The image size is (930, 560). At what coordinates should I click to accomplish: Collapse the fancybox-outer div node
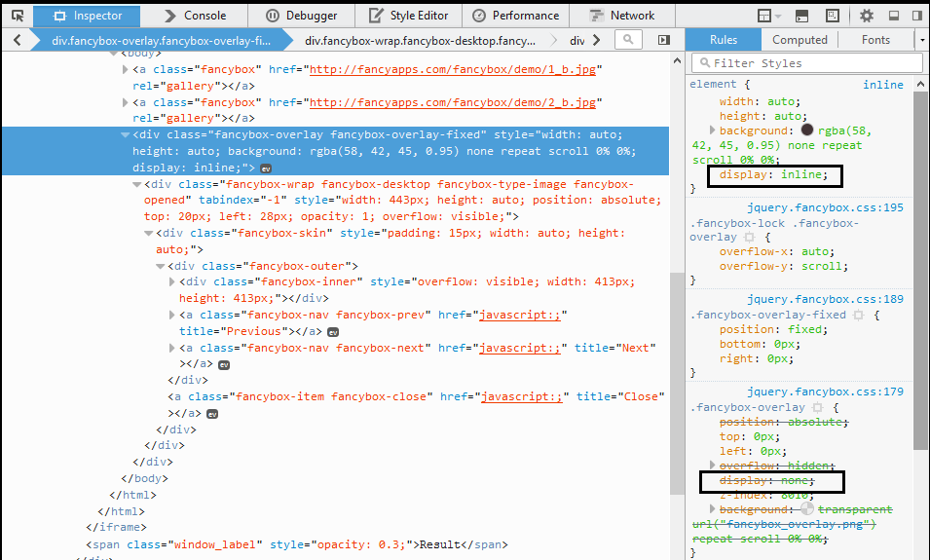pyautogui.click(x=161, y=266)
